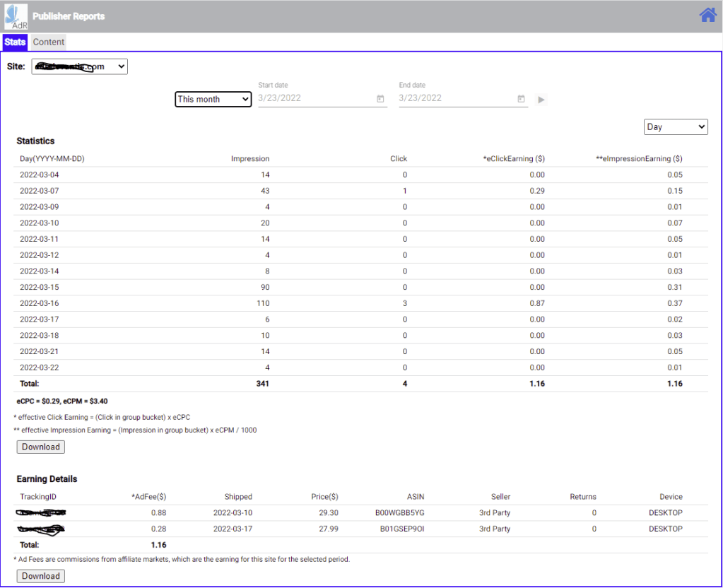Click the End date input field

click(x=455, y=98)
